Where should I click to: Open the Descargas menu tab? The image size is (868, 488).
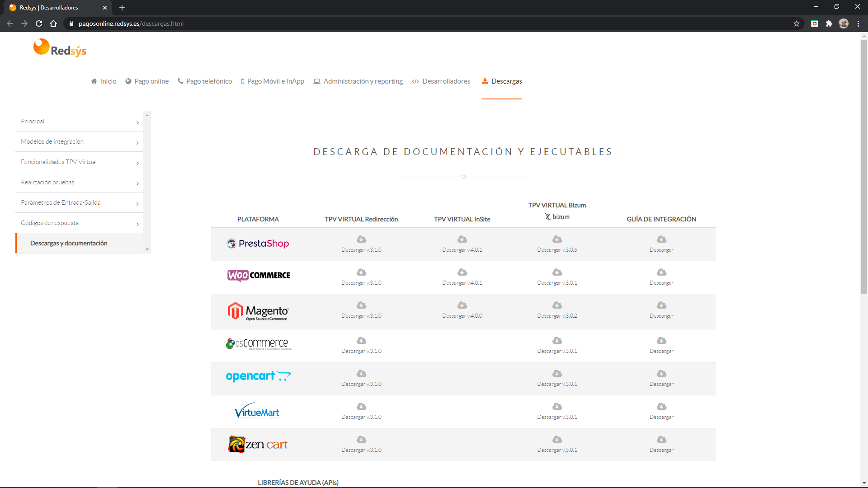tap(502, 81)
